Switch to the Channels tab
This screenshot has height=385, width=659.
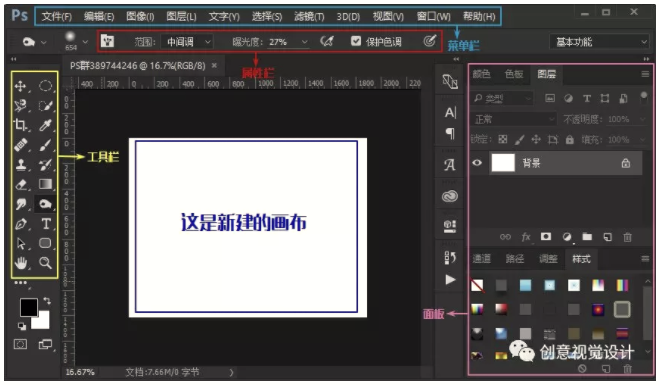click(x=482, y=258)
